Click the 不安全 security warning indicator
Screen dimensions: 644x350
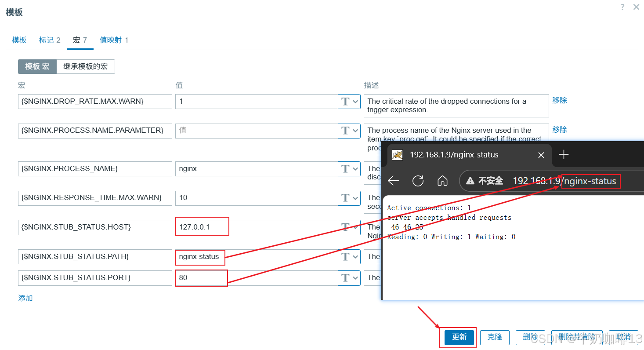click(485, 181)
